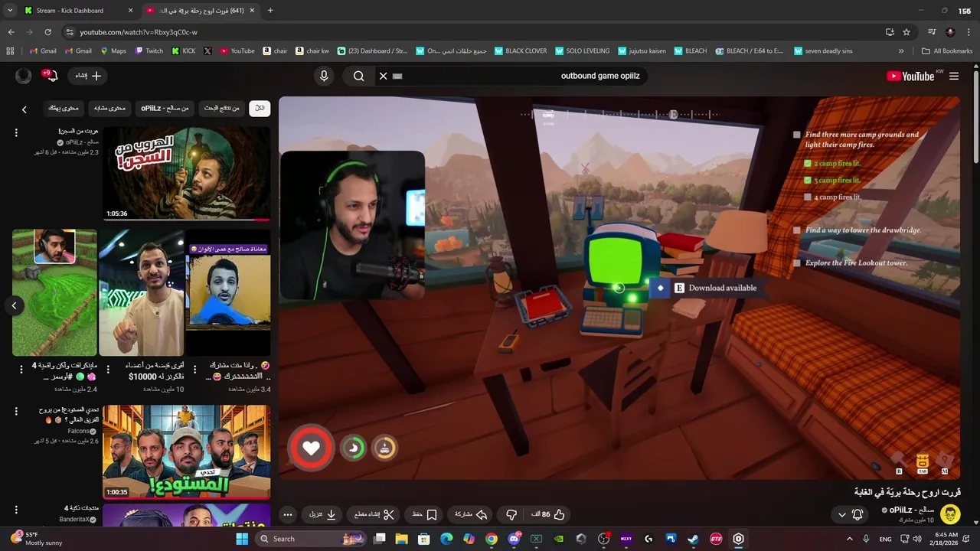Open options for the $10000 short
This screenshot has width=980, height=551.
pyautogui.click(x=108, y=369)
